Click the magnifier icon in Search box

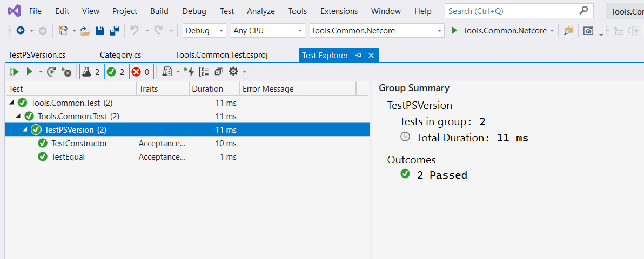[x=583, y=11]
